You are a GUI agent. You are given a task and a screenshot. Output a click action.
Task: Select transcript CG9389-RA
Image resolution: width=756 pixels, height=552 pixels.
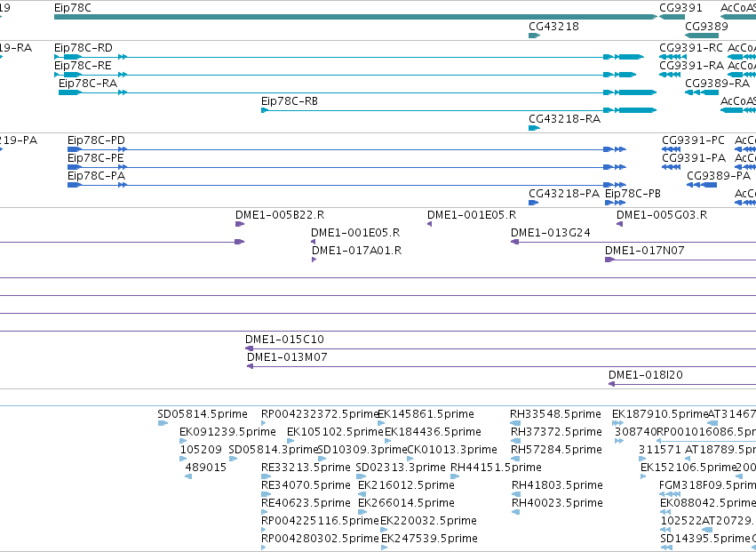tap(718, 83)
